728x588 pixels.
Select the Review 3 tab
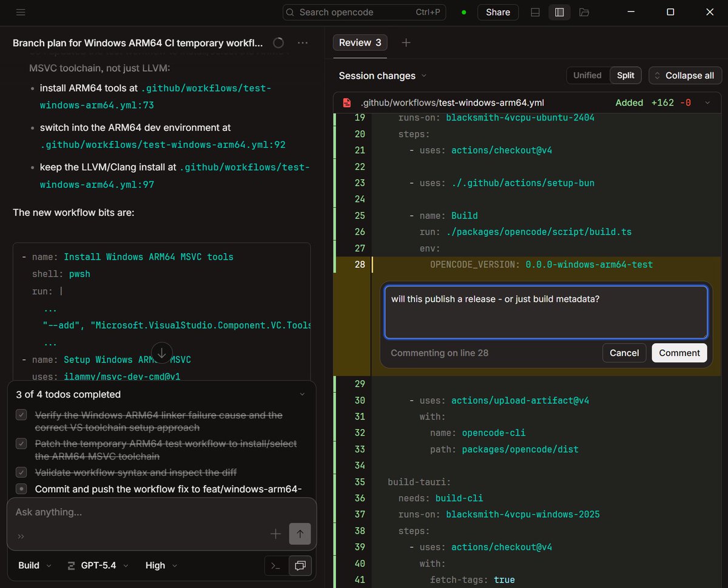pos(360,42)
